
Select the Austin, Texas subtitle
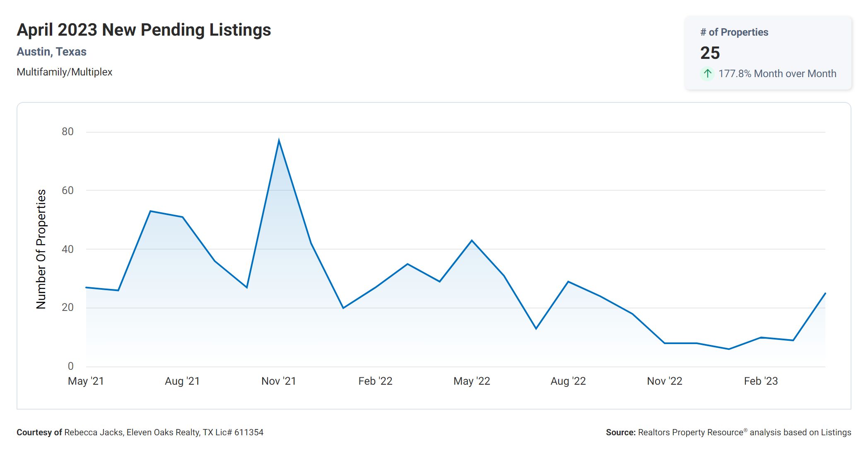(x=51, y=52)
